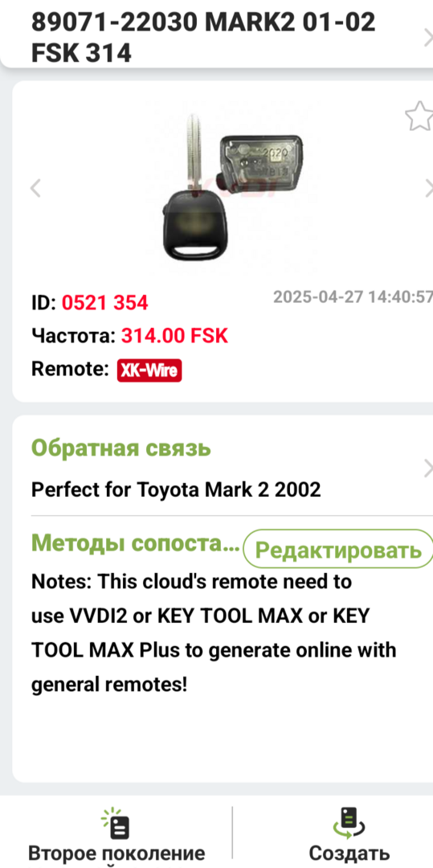
Task: Open the 'Perfect for Toyota Mark 2 2002' feedback
Action: [x=176, y=490]
